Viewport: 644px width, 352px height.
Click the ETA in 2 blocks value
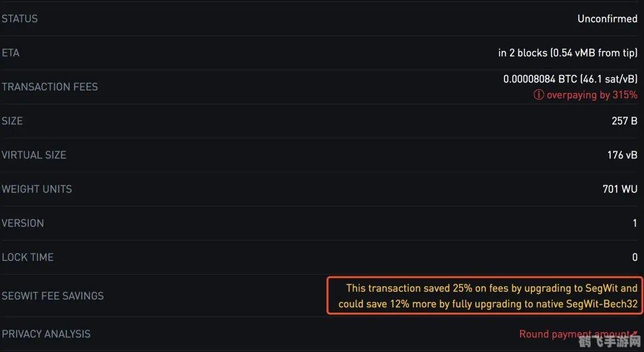tap(568, 53)
